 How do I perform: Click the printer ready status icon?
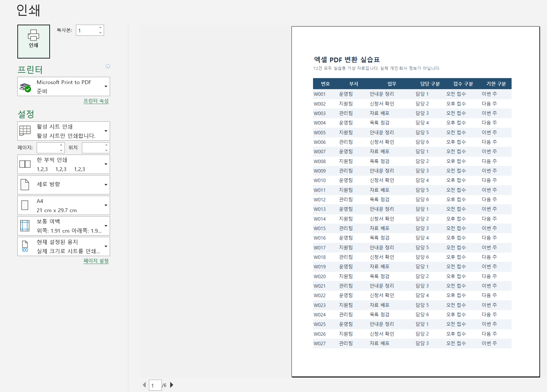coord(25,88)
